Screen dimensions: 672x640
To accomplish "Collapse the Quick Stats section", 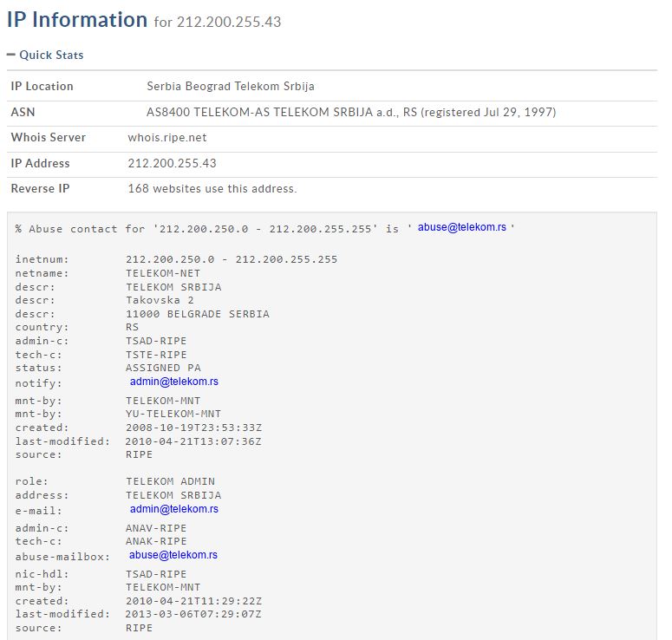I will click(x=45, y=55).
